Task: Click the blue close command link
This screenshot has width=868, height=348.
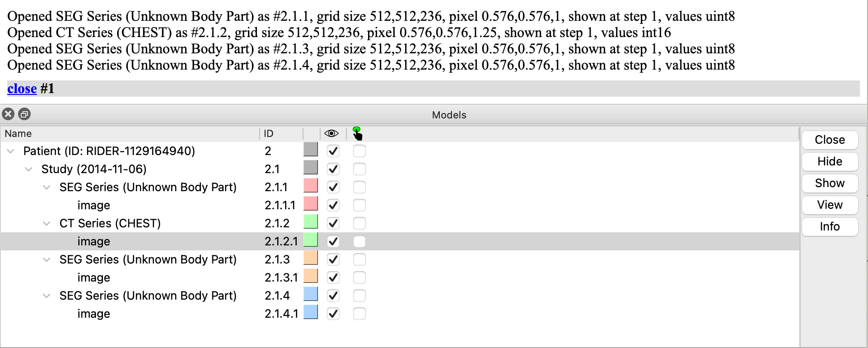Action: click(22, 89)
